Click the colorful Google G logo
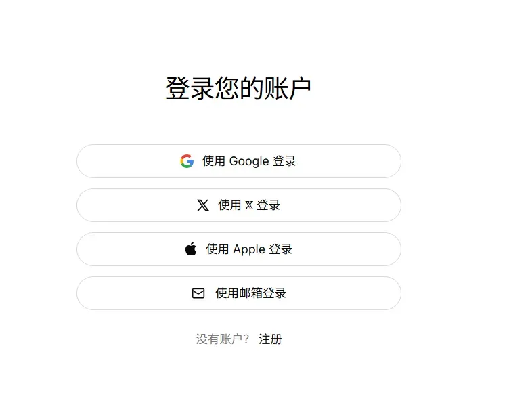This screenshot has width=532, height=407. point(187,161)
